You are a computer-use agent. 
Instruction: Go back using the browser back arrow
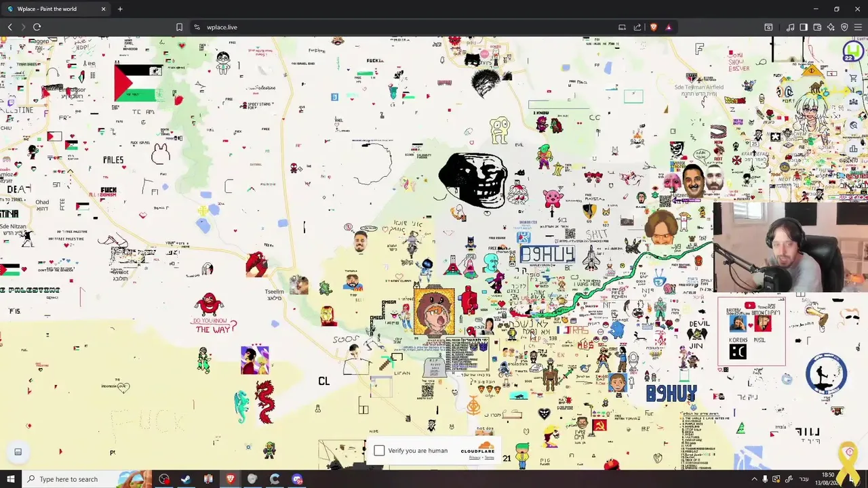[x=9, y=27]
